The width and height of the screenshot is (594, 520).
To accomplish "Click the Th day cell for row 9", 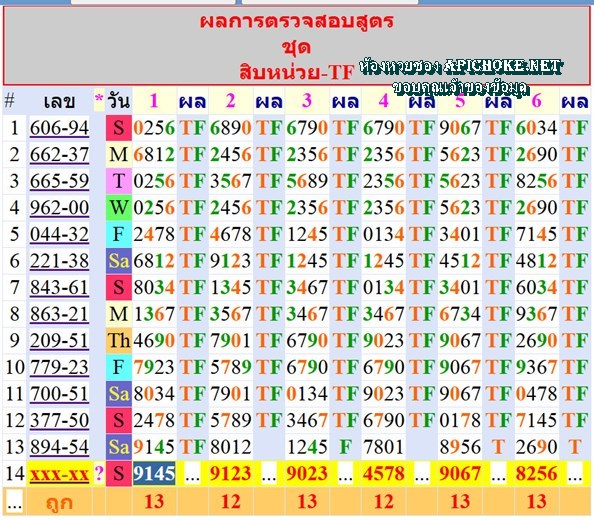I will pos(119,340).
